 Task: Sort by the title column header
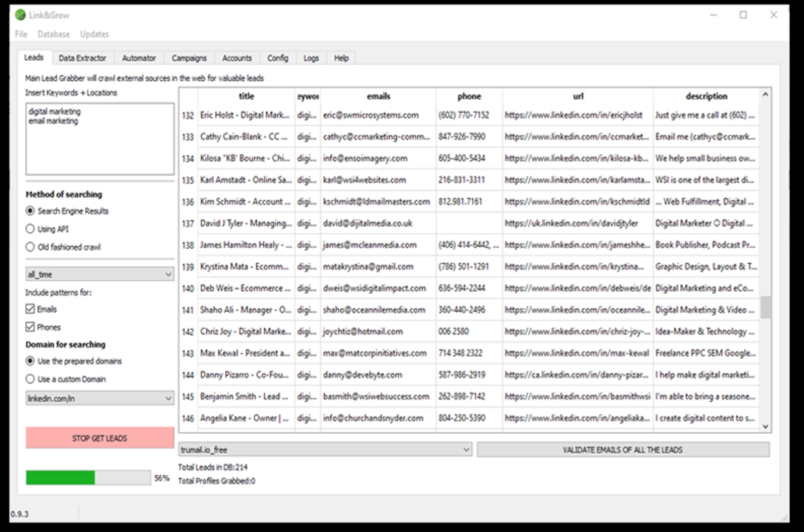pyautogui.click(x=246, y=96)
